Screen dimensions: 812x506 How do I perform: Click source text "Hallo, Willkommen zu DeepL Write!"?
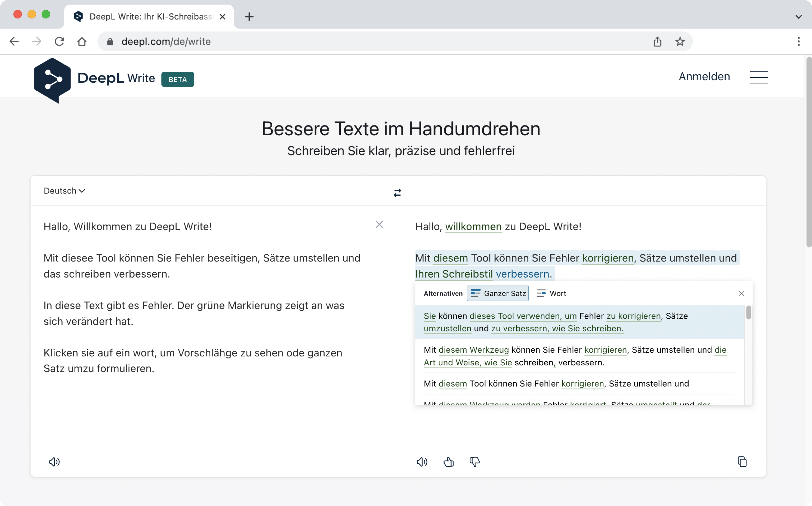point(127,227)
